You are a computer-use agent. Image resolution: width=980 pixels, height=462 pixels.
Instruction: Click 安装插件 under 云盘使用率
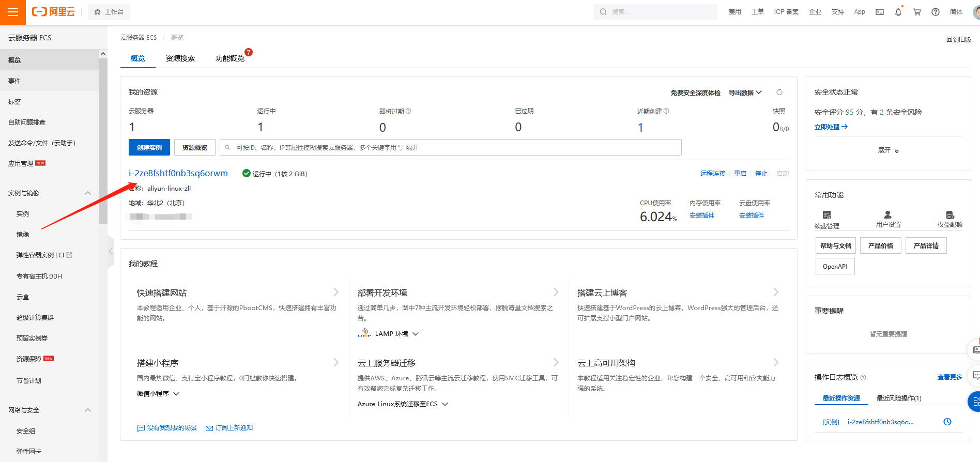(752, 215)
